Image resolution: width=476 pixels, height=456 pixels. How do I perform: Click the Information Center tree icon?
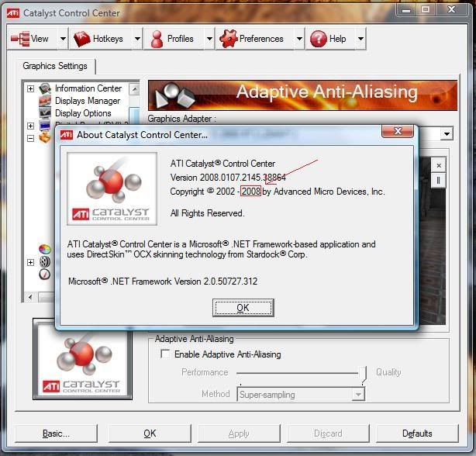point(45,88)
